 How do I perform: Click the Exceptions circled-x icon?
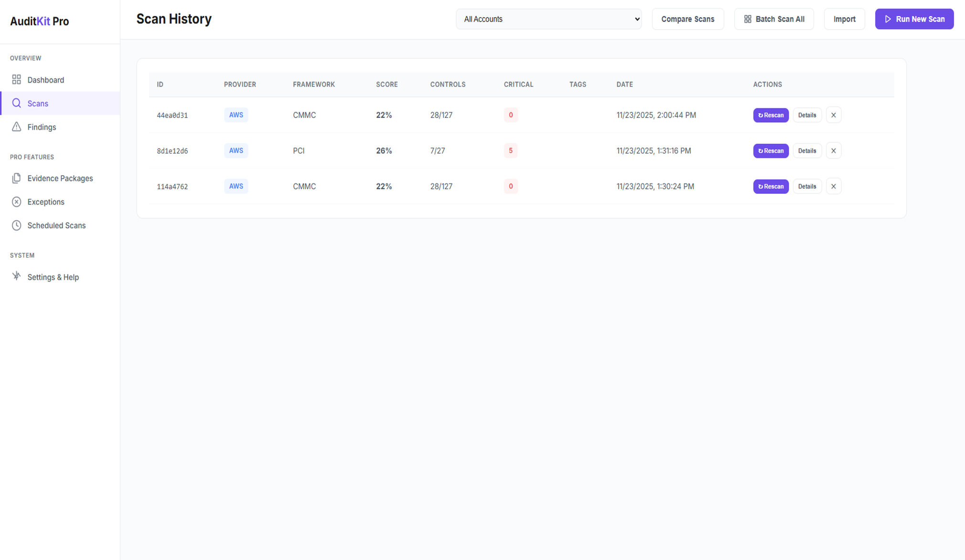[x=17, y=202]
